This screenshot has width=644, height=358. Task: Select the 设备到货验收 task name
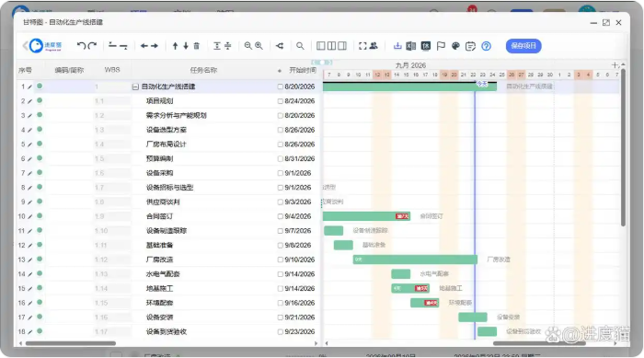(167, 331)
